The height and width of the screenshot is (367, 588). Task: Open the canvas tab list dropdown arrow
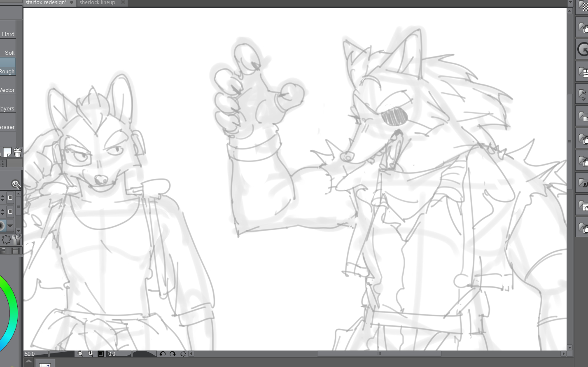click(x=570, y=2)
